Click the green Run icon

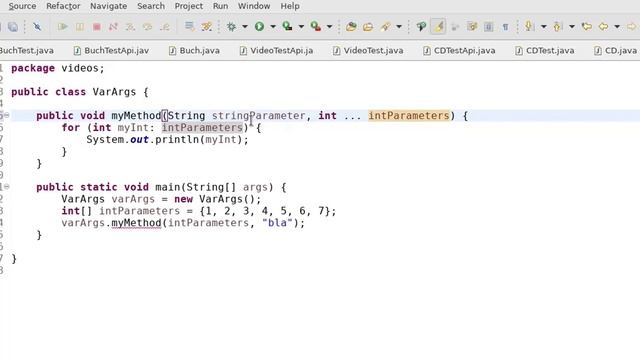259,27
